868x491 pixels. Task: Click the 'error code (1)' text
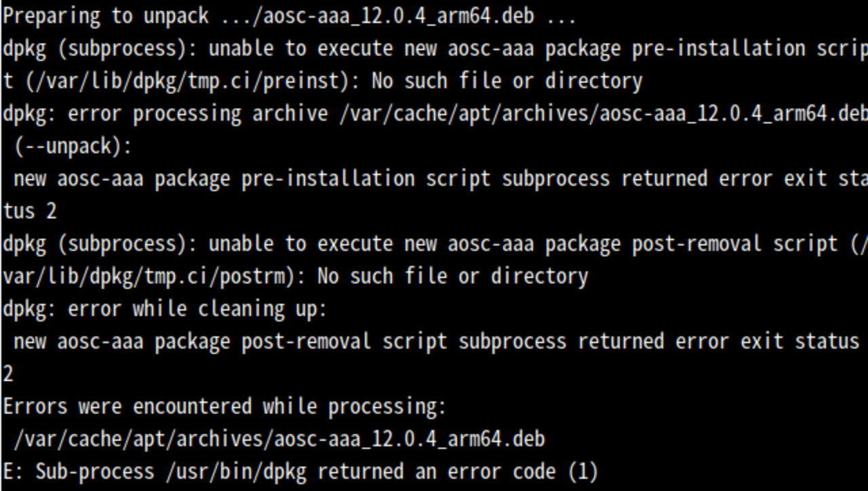[523, 472]
